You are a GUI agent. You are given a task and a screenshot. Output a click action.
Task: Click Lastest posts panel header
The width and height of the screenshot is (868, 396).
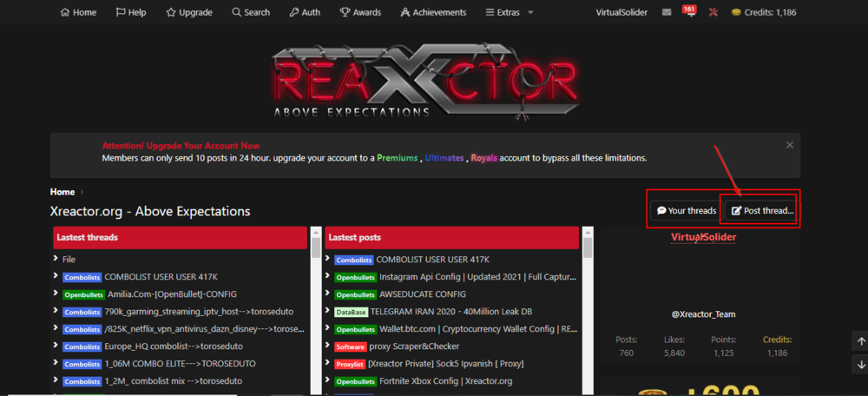click(x=451, y=238)
